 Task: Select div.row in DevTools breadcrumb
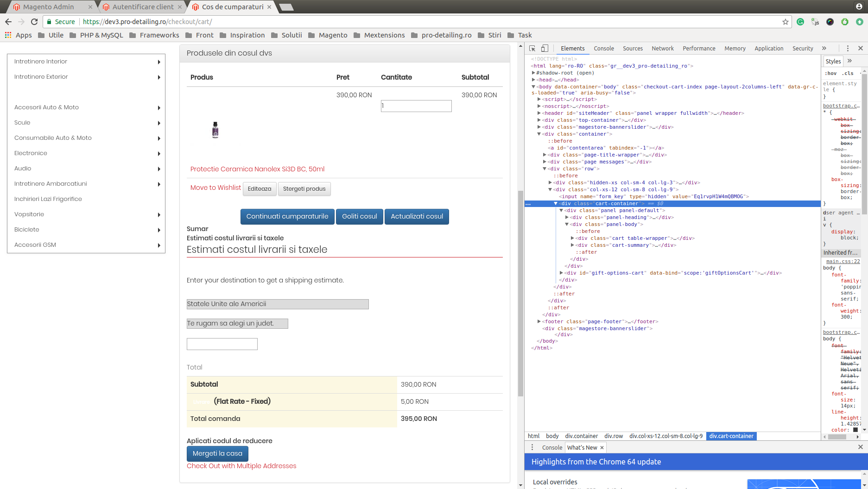click(x=614, y=436)
